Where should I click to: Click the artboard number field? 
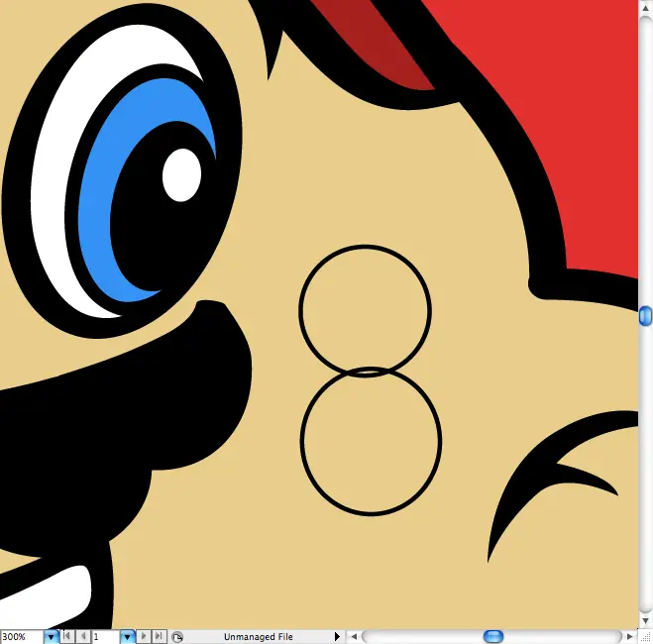106,637
